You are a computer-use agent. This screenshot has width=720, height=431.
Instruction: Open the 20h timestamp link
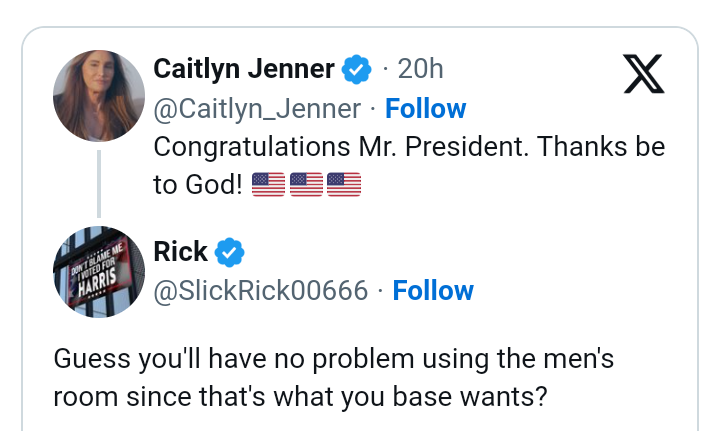(x=420, y=69)
